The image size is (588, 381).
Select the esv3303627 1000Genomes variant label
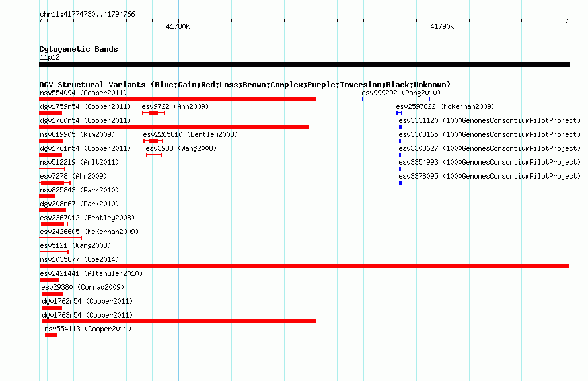click(x=490, y=148)
